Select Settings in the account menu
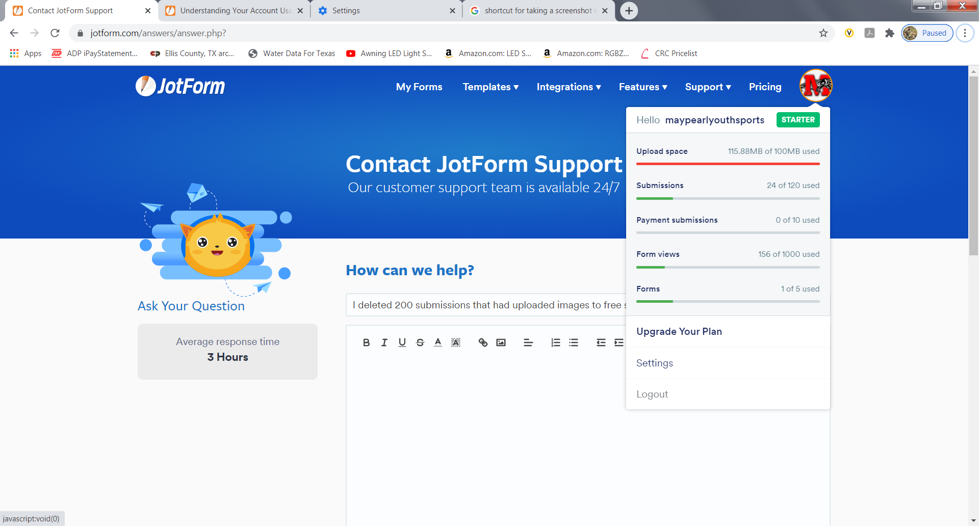This screenshot has width=980, height=527. 655,363
